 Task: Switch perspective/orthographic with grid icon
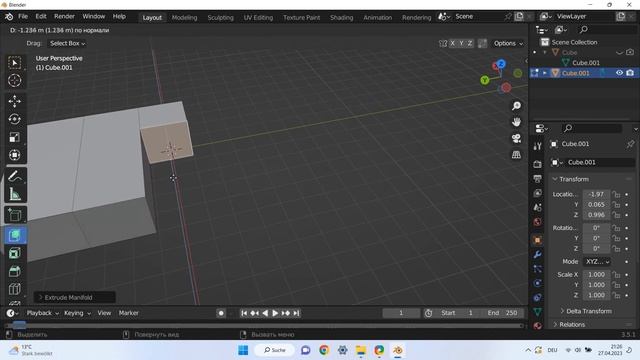pyautogui.click(x=516, y=155)
